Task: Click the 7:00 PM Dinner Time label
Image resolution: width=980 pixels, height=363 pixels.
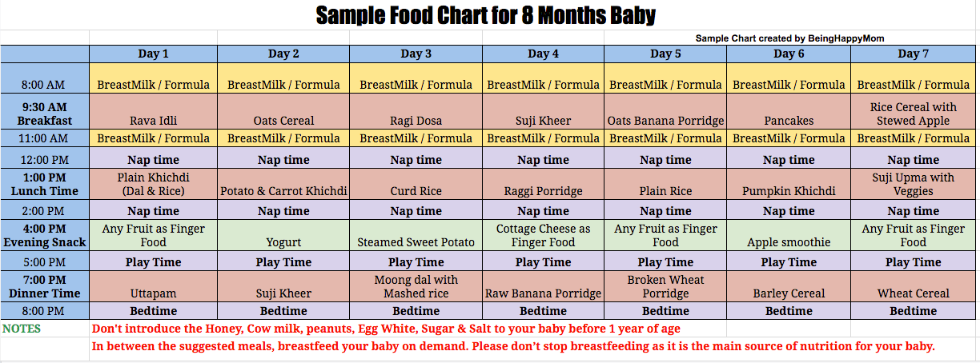Action: point(45,286)
